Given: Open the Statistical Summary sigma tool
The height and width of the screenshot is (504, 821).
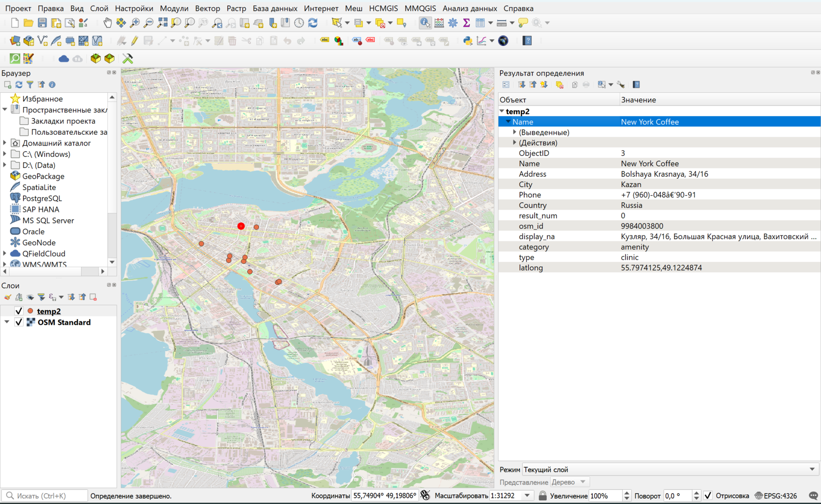Looking at the screenshot, I should pos(466,22).
